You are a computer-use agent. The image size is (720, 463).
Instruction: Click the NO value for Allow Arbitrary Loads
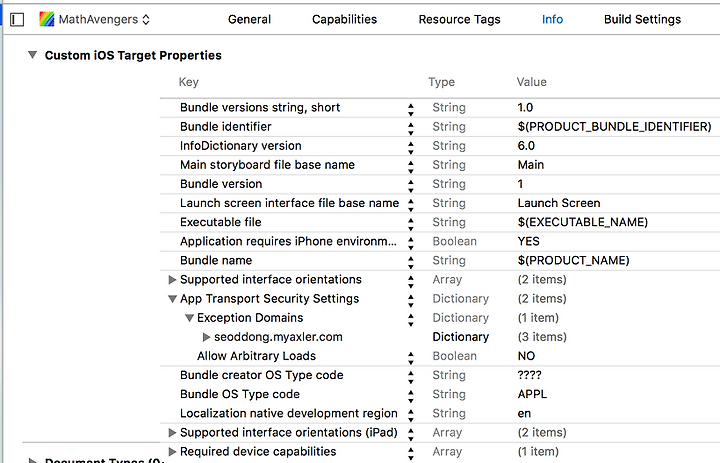pos(526,356)
